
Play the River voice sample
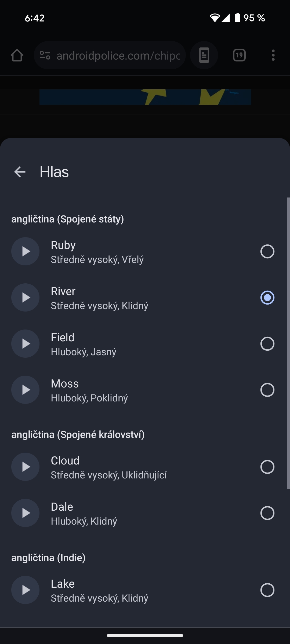pyautogui.click(x=25, y=298)
